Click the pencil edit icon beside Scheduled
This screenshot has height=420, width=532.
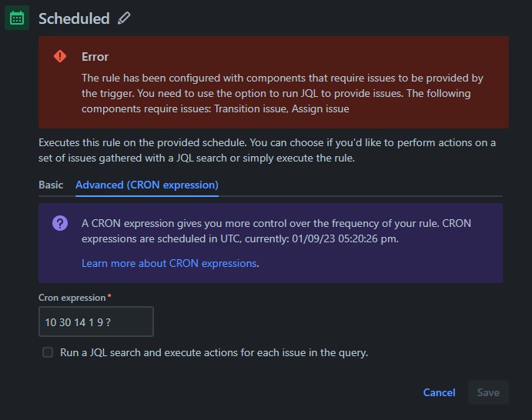pos(124,18)
